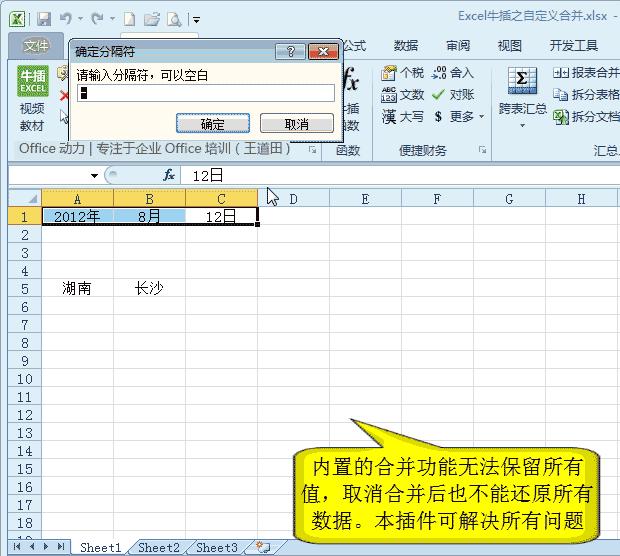Open the Office 动力 group dialog launcher

point(312,149)
